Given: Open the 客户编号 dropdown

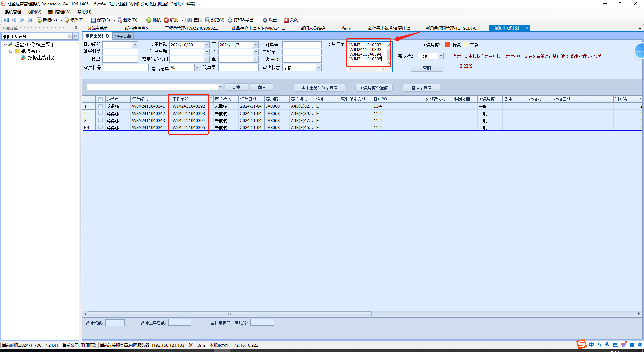Looking at the screenshot, I should click(135, 45).
